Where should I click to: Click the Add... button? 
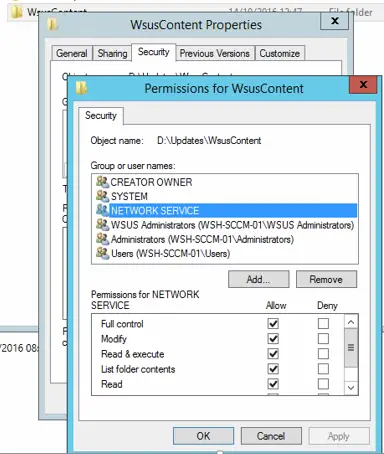coord(259,279)
